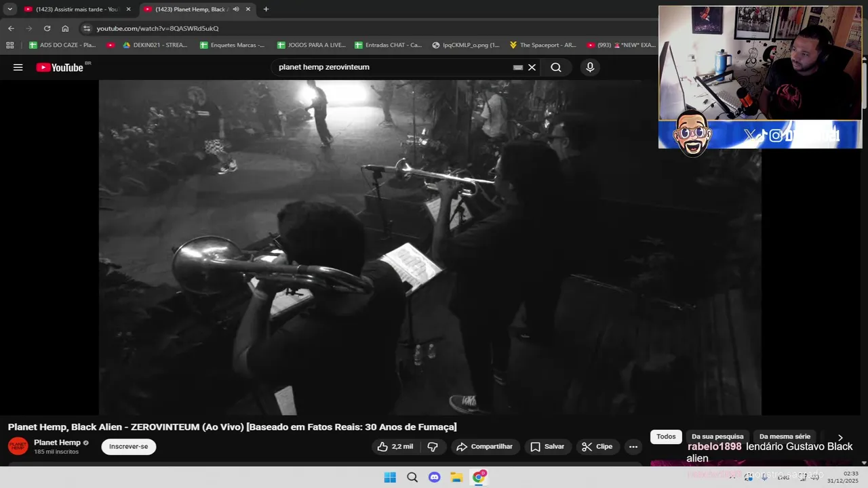Run search with the magnifier button
Image resolution: width=868 pixels, height=488 pixels.
click(556, 67)
